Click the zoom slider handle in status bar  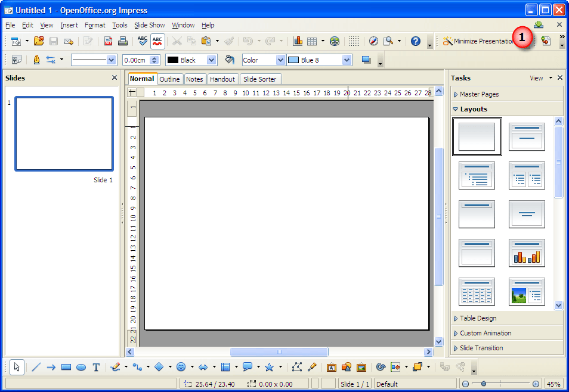[x=483, y=384]
